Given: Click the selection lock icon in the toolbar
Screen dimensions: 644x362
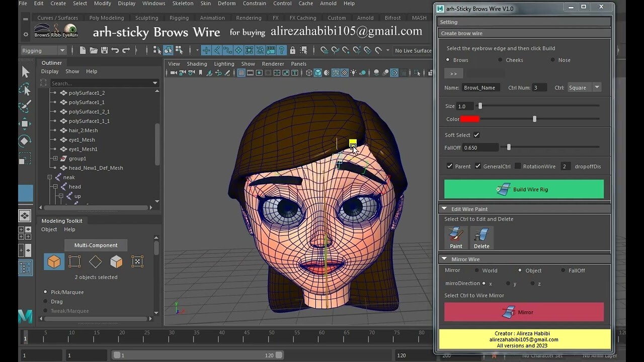Looking at the screenshot, I should [293, 50].
